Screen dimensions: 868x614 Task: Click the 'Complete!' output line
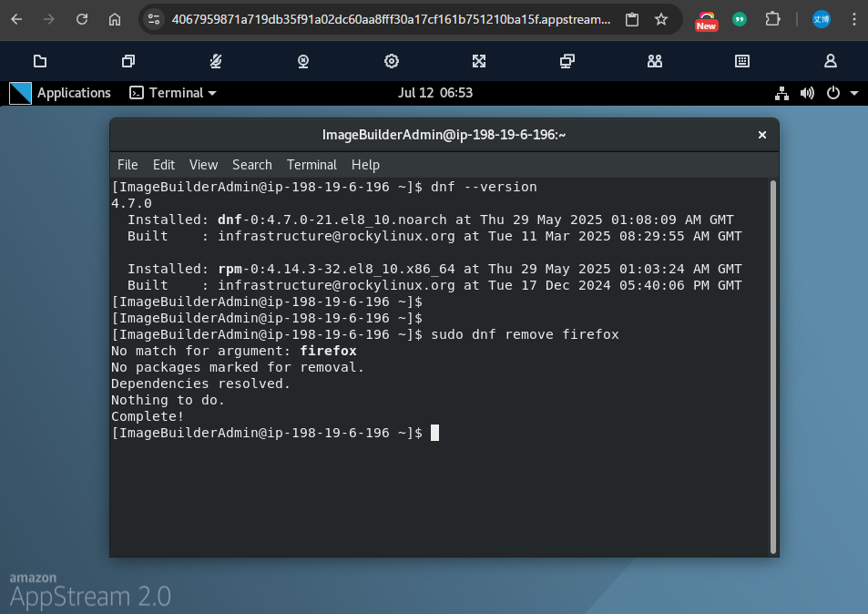pyautogui.click(x=148, y=417)
